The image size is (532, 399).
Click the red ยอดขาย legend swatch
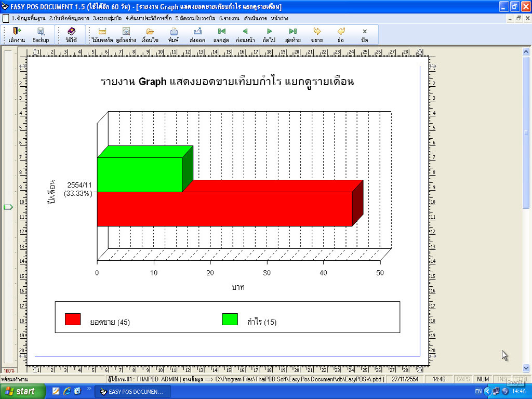pos(73,320)
